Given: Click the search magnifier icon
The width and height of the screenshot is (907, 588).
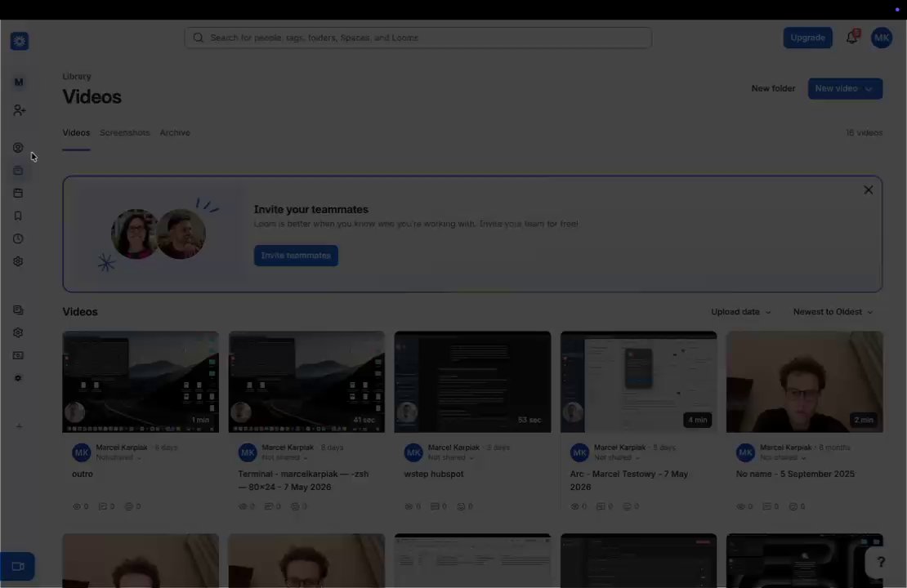Looking at the screenshot, I should (199, 38).
